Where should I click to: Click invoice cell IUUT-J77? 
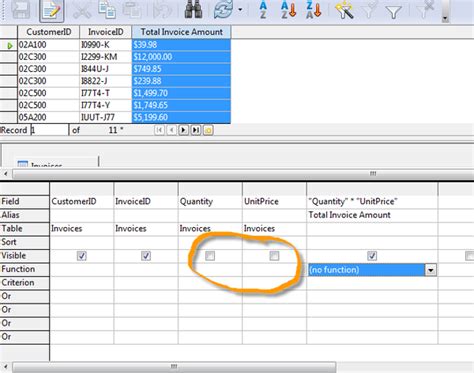(x=106, y=117)
